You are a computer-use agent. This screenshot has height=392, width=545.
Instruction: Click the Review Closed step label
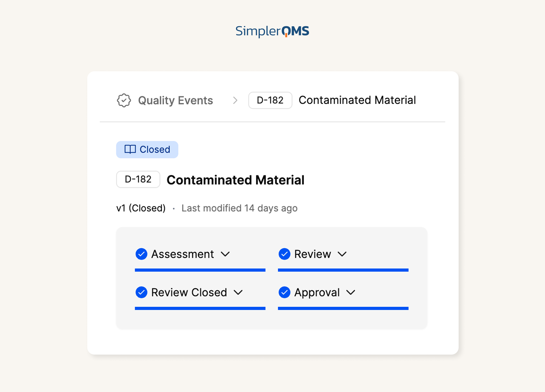point(189,292)
